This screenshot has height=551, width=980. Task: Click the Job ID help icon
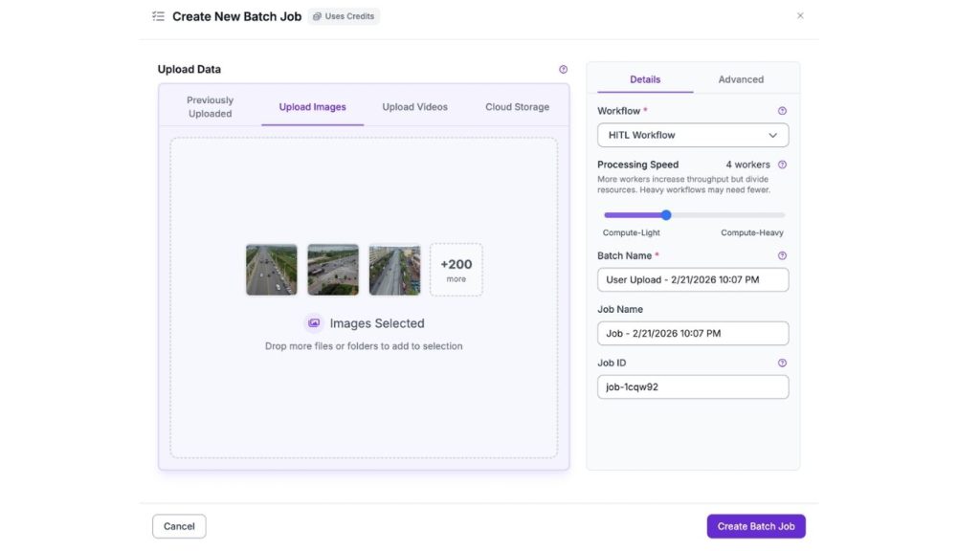[x=782, y=364]
